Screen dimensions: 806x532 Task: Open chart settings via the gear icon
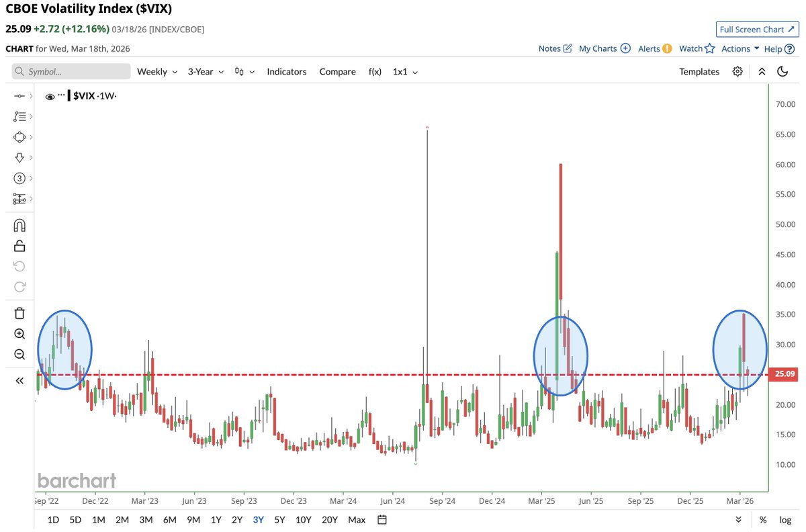coord(737,71)
